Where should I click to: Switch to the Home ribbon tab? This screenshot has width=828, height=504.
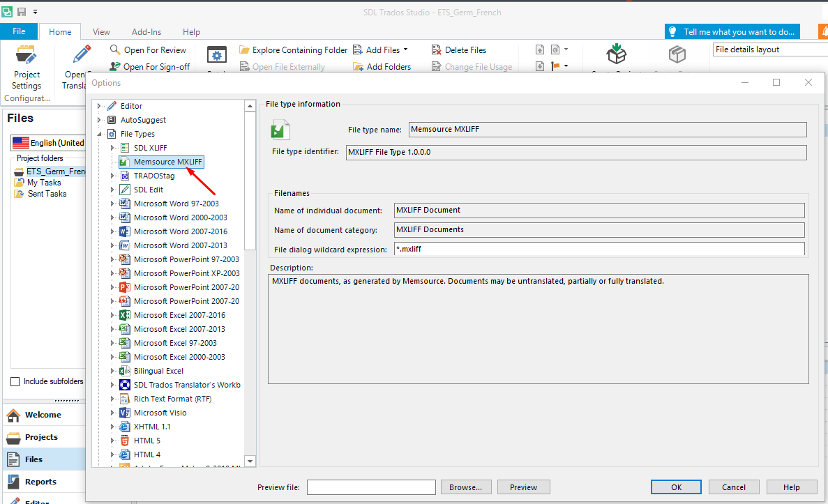60,32
